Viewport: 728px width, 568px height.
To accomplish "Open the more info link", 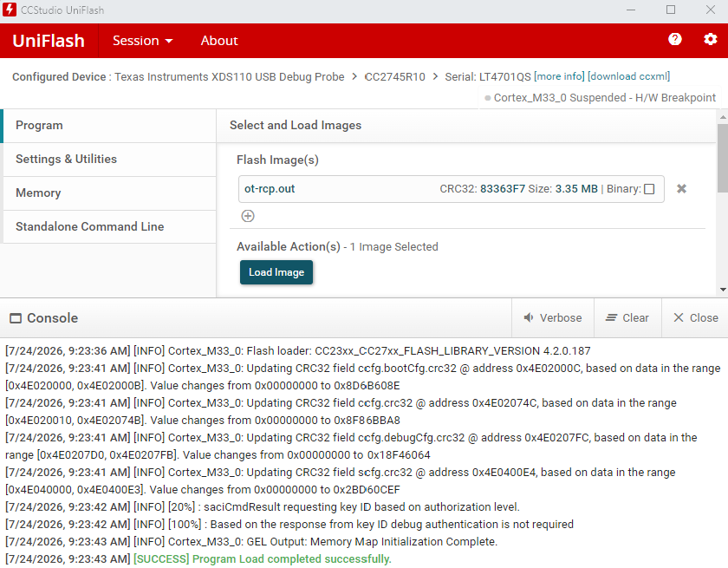I will click(559, 76).
